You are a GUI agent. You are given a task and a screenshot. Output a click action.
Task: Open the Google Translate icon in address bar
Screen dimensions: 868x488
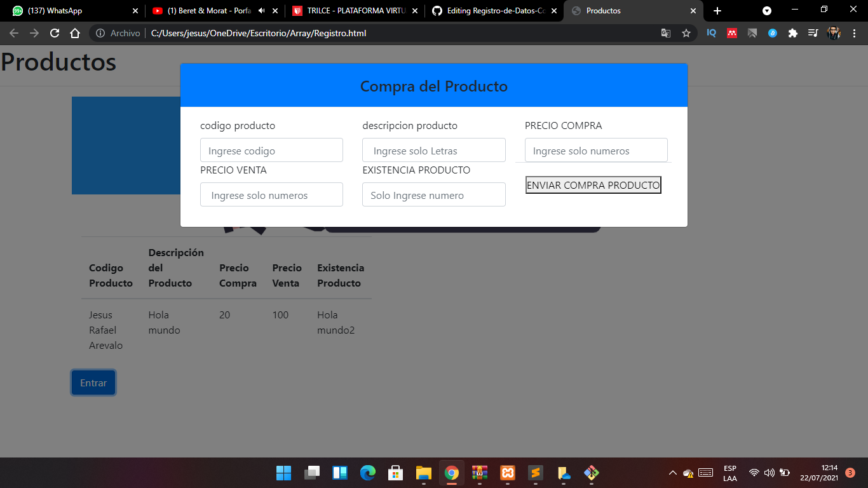(x=665, y=32)
